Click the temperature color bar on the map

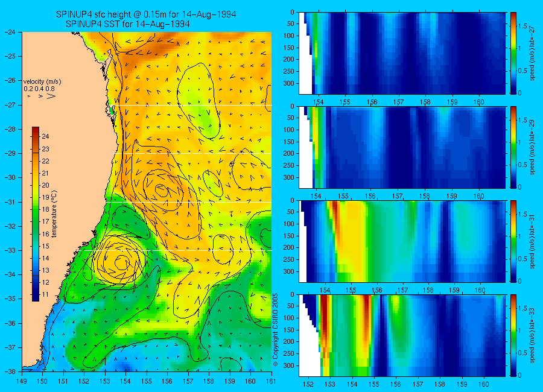(x=36, y=214)
